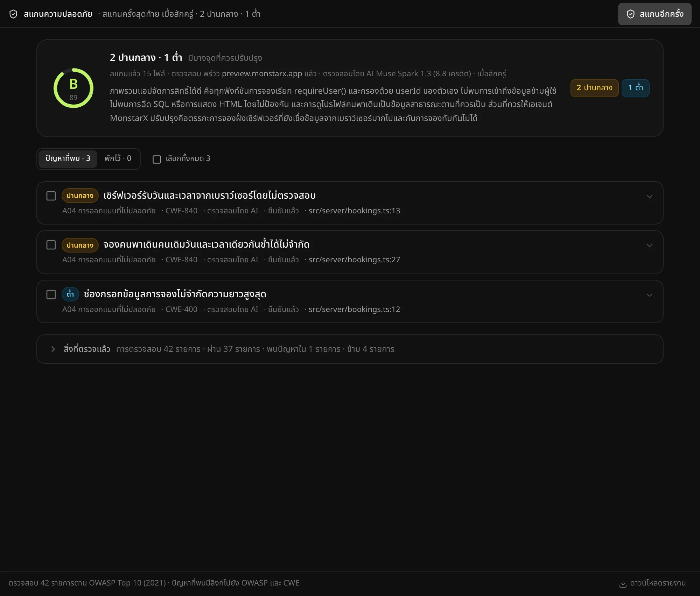Click the download icon next to ดาวน์โหลดรายงาน
Screen dimensions: 700x596
tap(623, 583)
